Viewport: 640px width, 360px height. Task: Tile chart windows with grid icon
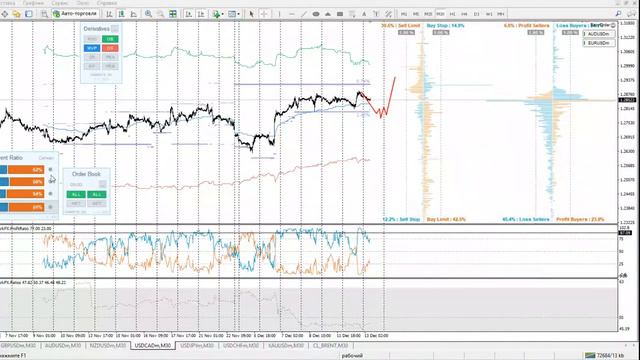(173, 14)
